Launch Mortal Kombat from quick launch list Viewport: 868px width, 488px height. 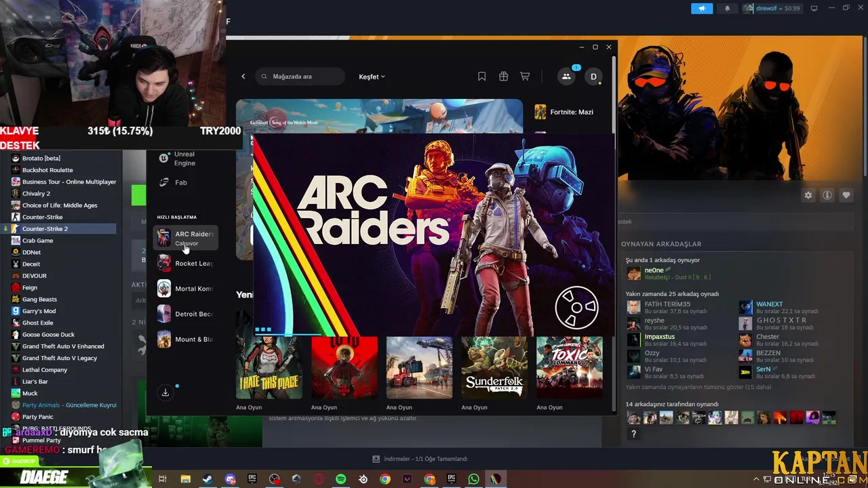186,289
